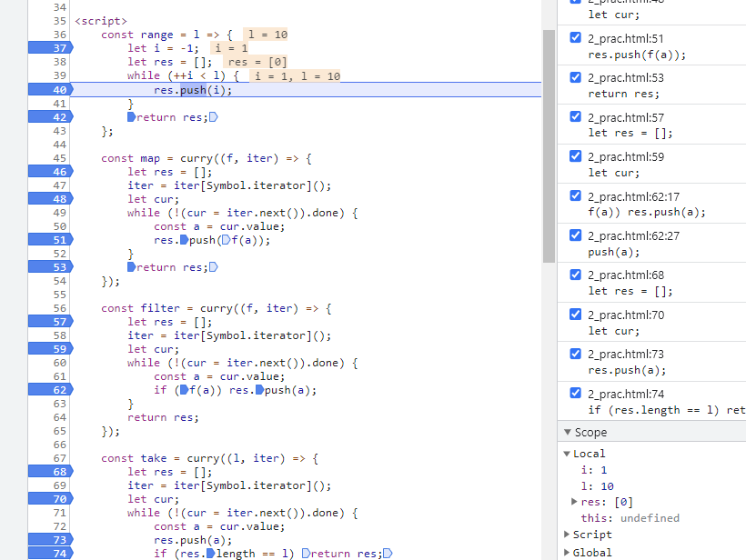Click 'const filter' declaration on line 56

point(140,308)
